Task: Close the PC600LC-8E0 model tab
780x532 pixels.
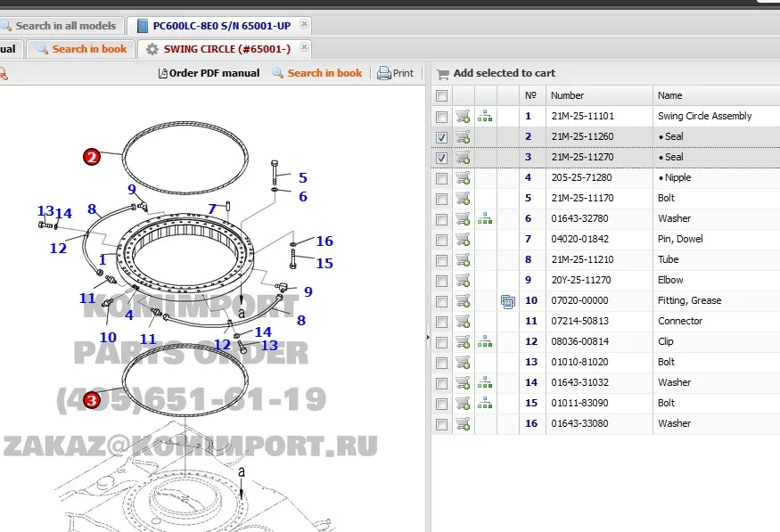Action: pos(305,24)
